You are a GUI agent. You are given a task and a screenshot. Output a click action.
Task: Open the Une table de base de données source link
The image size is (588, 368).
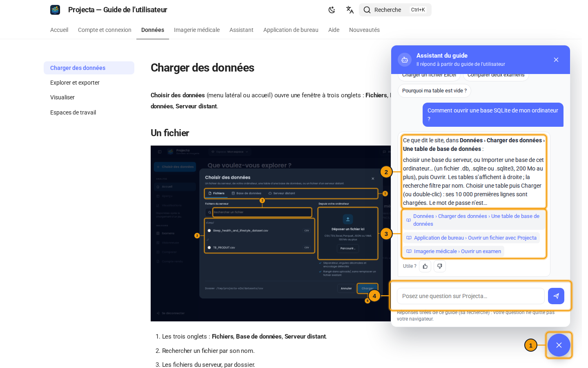pos(474,220)
